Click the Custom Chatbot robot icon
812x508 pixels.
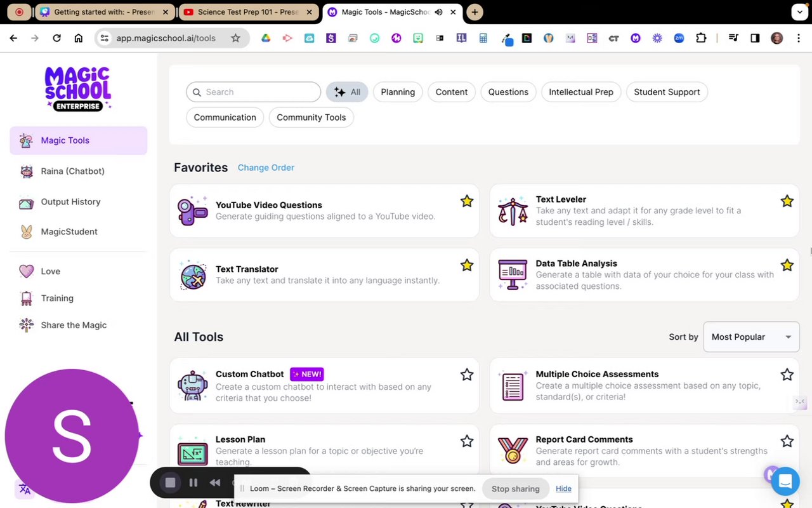click(x=193, y=385)
